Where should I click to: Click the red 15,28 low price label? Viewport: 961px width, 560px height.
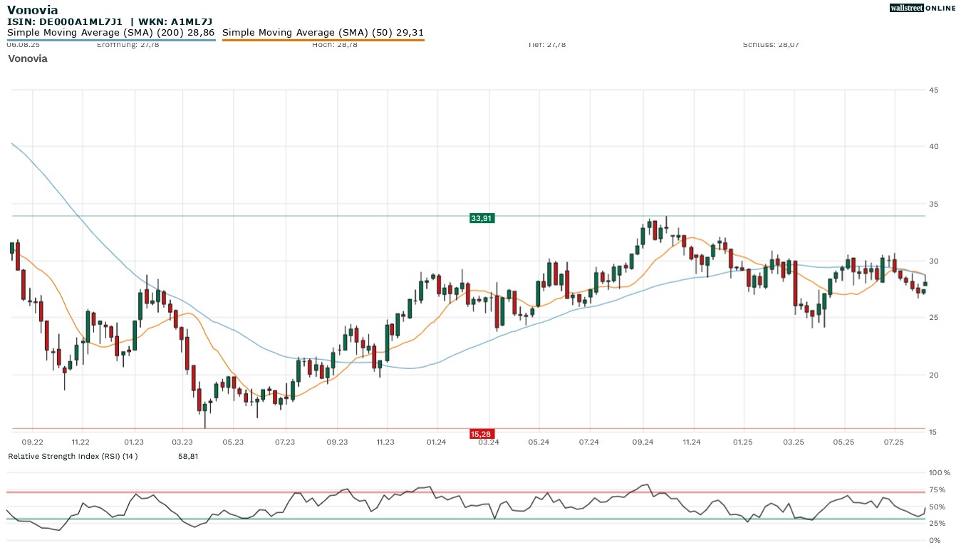482,434
